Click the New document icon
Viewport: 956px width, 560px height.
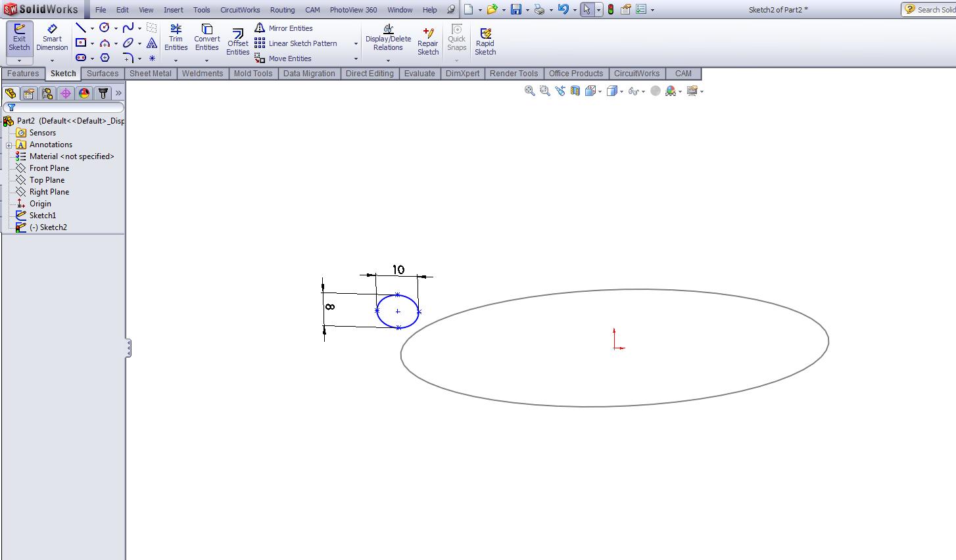point(468,10)
